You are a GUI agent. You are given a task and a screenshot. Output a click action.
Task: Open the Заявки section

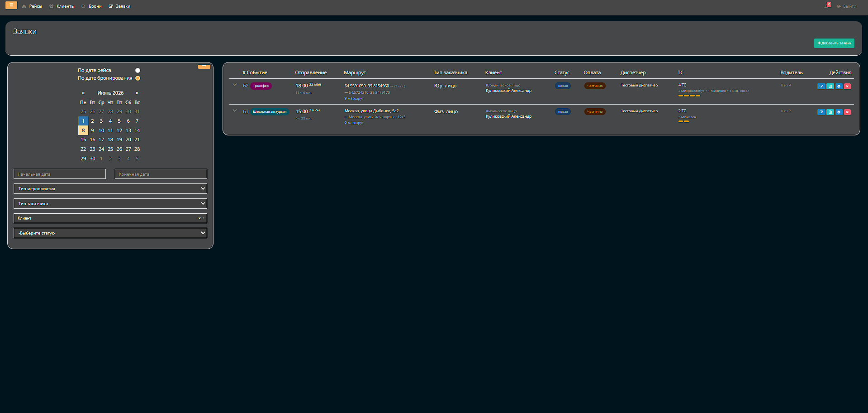(x=119, y=6)
